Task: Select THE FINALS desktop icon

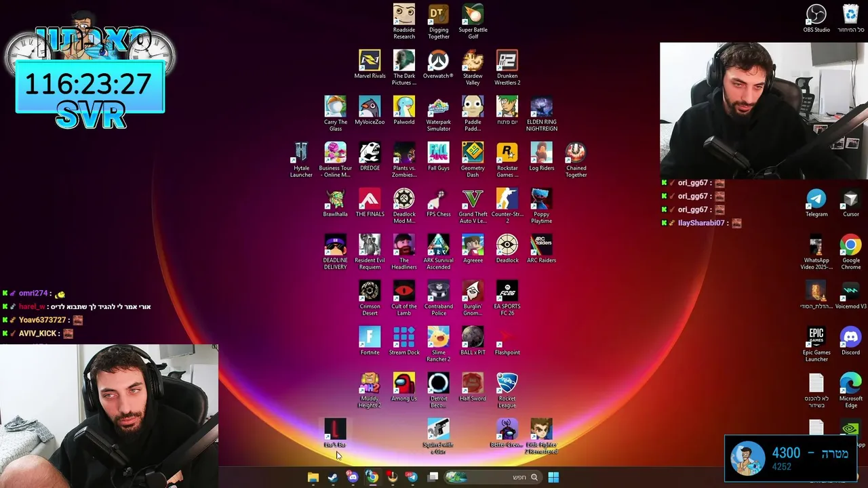Action: (x=370, y=203)
